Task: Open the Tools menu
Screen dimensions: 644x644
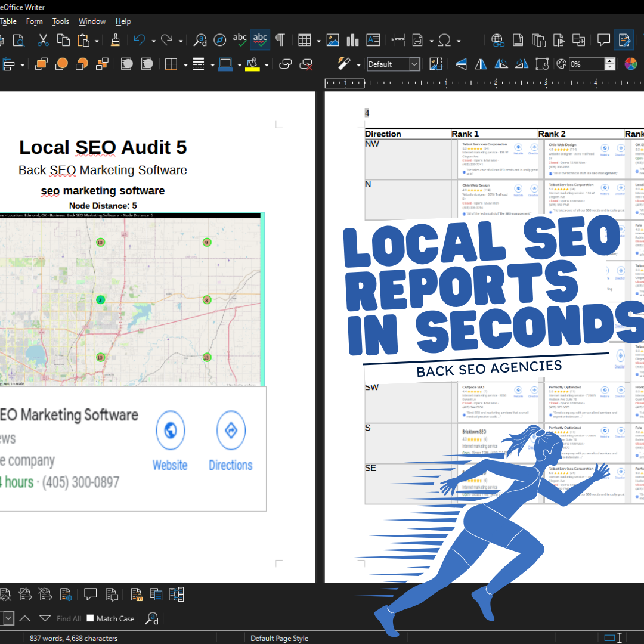Action: [61, 21]
